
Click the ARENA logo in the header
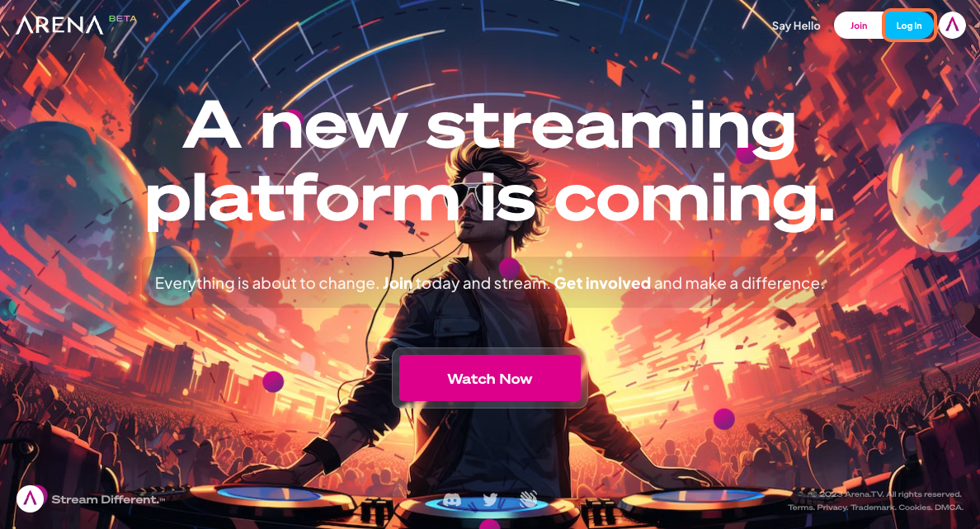60,25
